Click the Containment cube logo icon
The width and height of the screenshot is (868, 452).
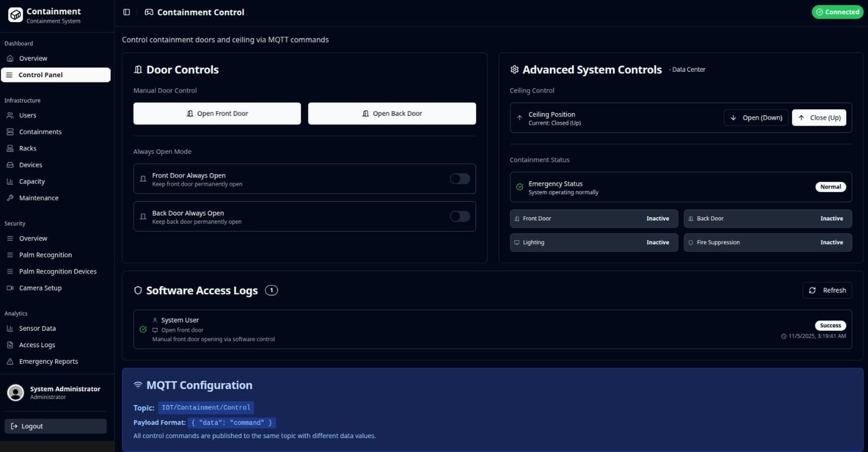click(15, 15)
